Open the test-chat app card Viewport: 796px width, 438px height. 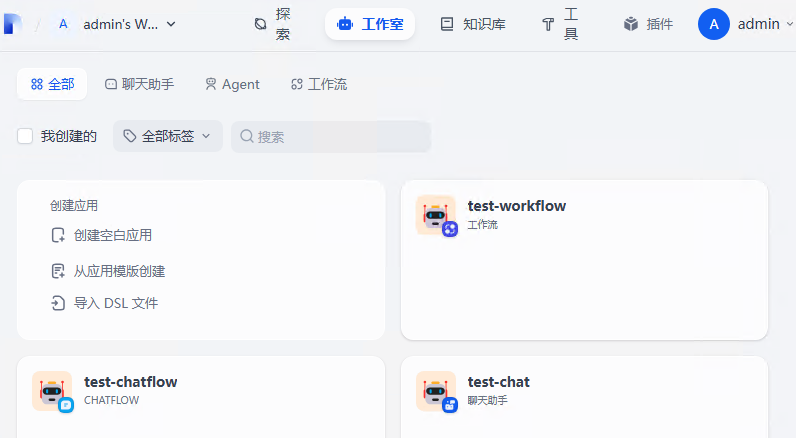tap(584, 397)
